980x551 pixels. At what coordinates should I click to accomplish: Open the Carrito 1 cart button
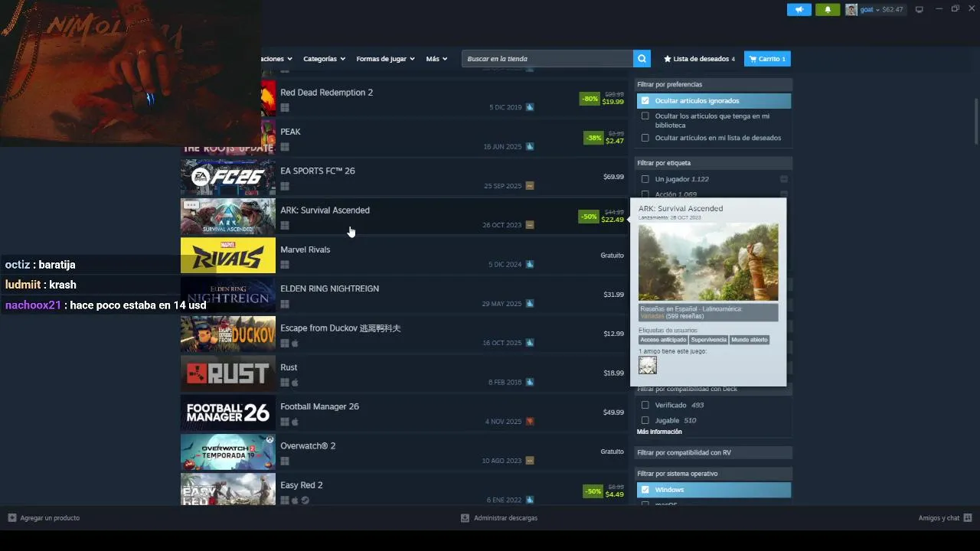[x=767, y=59]
